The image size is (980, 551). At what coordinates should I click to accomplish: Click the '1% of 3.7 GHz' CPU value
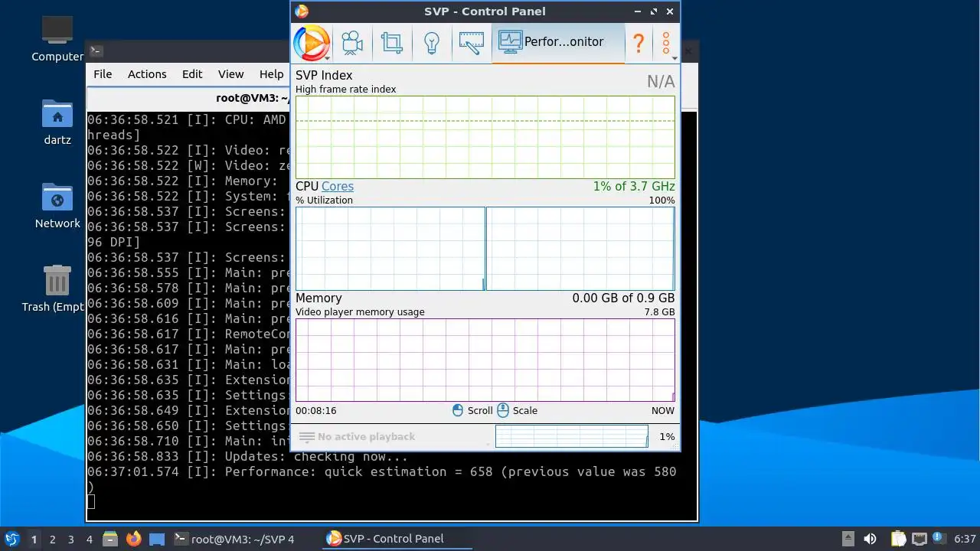(x=634, y=186)
